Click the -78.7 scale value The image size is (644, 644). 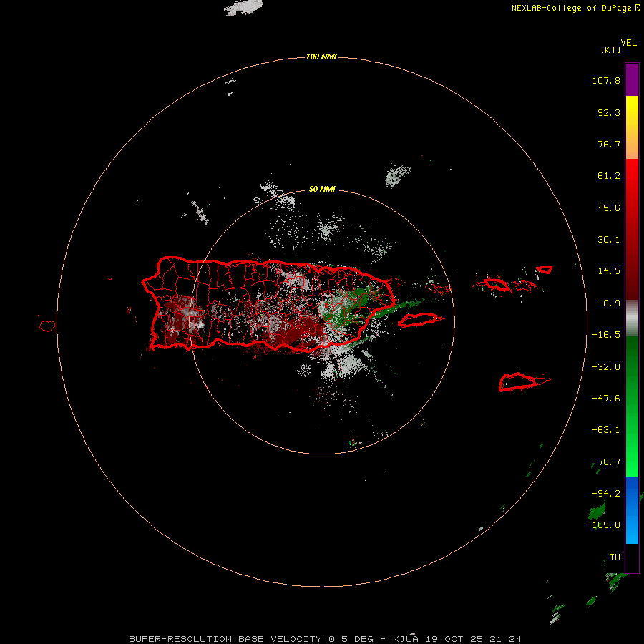pyautogui.click(x=606, y=462)
